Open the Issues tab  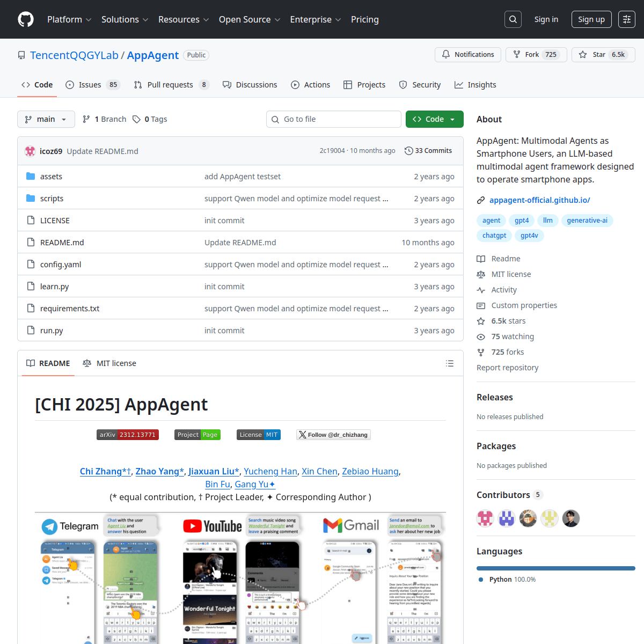tap(92, 85)
